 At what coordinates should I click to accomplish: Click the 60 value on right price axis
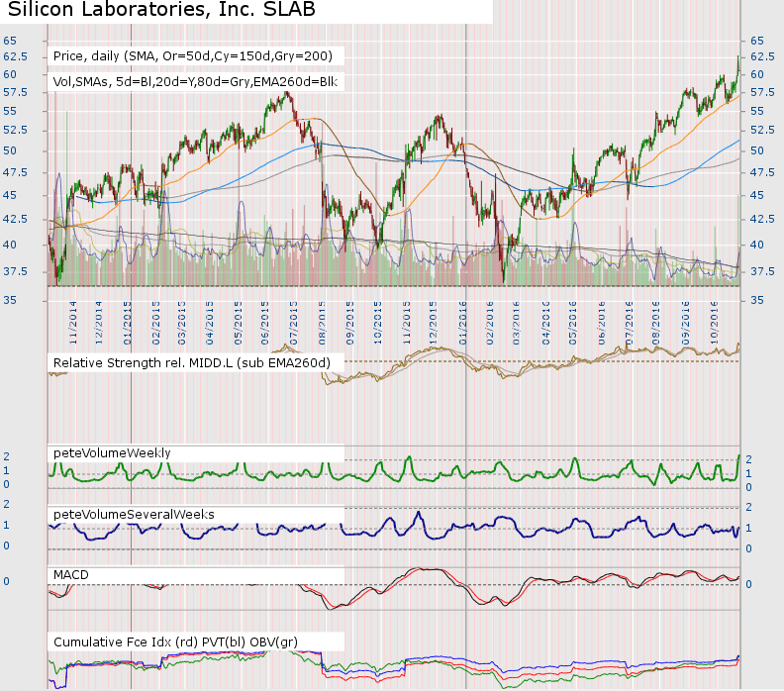757,74
